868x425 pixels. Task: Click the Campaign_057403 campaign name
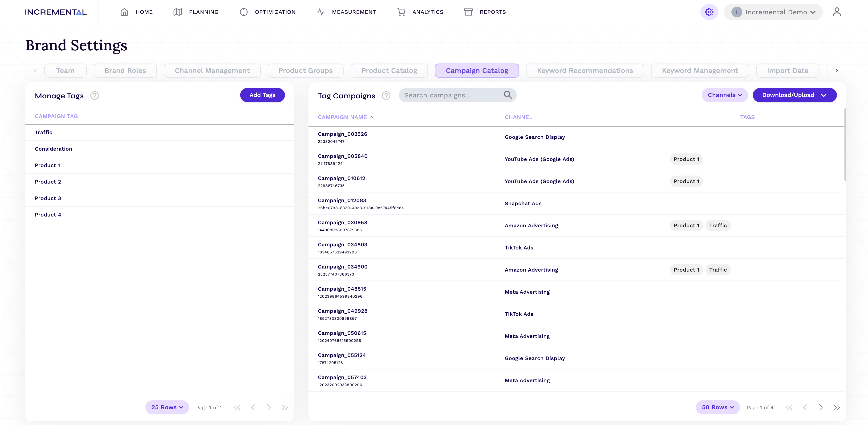tap(342, 377)
